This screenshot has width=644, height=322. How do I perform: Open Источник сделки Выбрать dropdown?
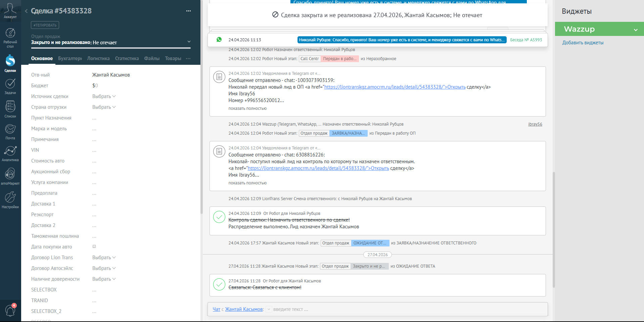(104, 96)
